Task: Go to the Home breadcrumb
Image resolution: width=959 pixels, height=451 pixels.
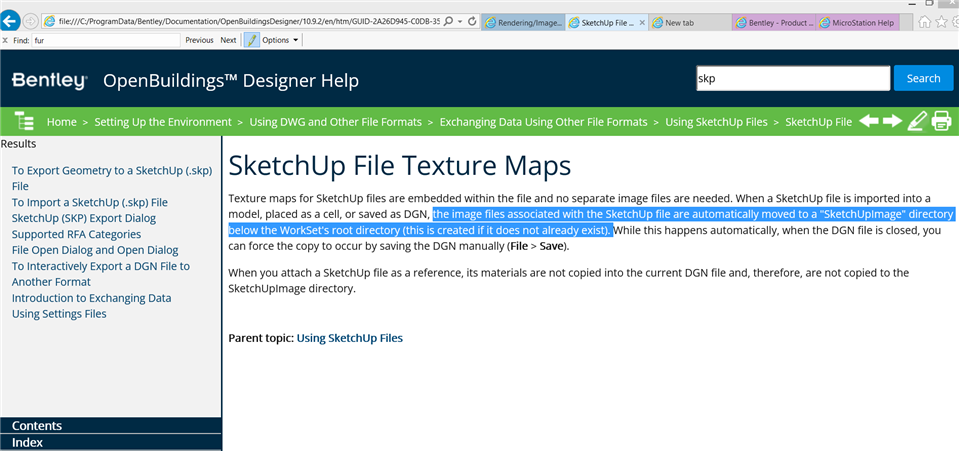Action: 62,122
